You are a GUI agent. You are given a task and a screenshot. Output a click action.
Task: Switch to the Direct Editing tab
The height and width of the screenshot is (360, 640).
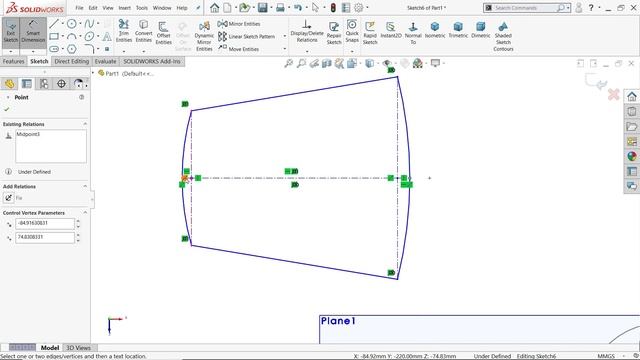point(71,61)
